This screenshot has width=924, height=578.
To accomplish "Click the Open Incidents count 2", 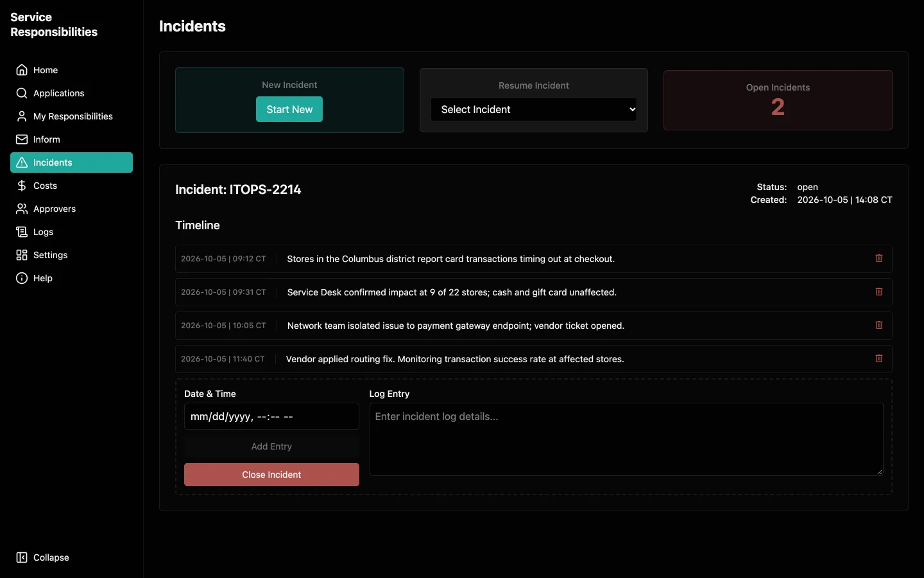I will (778, 107).
